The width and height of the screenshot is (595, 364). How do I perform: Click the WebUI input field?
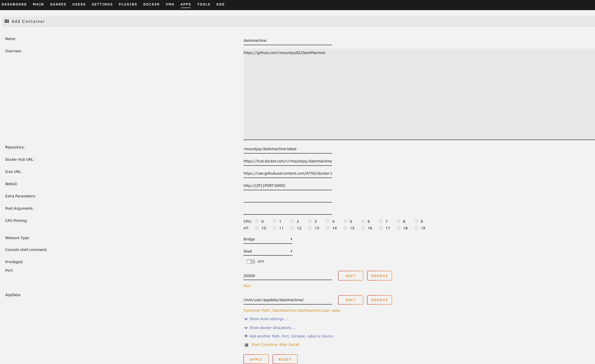point(287,186)
